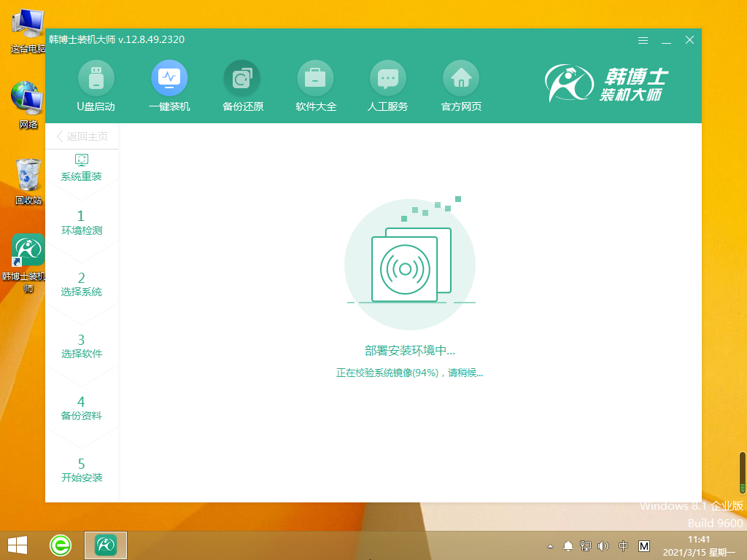The width and height of the screenshot is (747, 560).
Task: Launch Internet Explorer from taskbar
Action: click(60, 545)
